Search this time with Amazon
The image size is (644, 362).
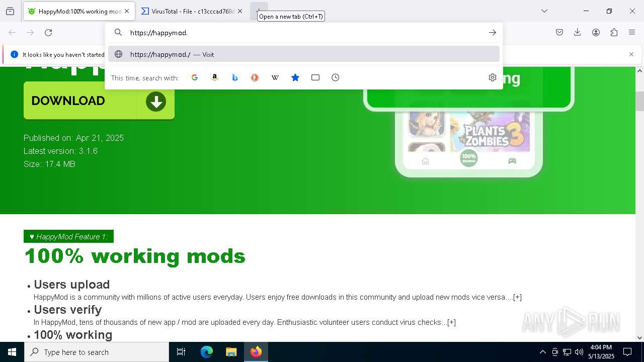pos(215,77)
